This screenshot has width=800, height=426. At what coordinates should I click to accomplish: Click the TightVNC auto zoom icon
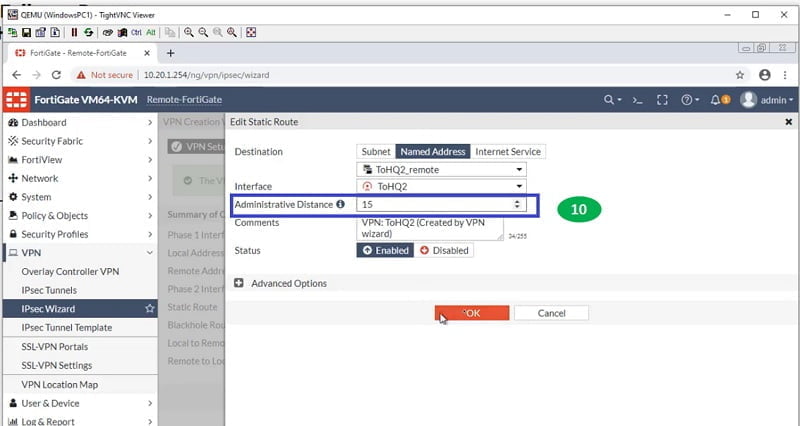click(232, 32)
